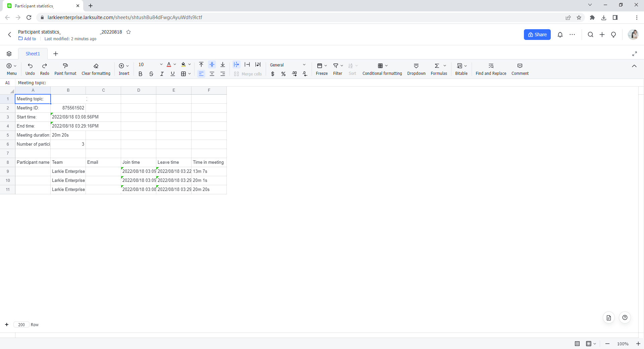644x349 pixels.
Task: Select the Clear formatting tool
Action: pyautogui.click(x=96, y=69)
